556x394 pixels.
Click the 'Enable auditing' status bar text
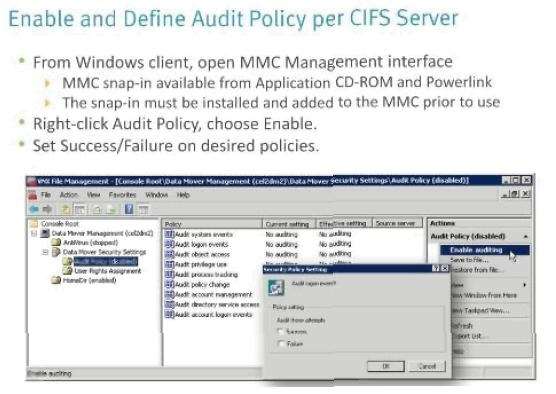click(x=50, y=373)
